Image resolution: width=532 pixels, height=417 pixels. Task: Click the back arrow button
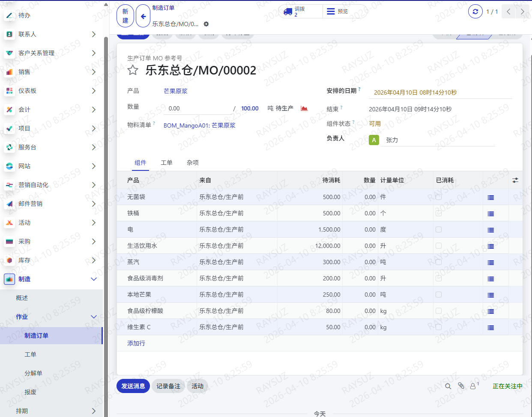pyautogui.click(x=143, y=16)
